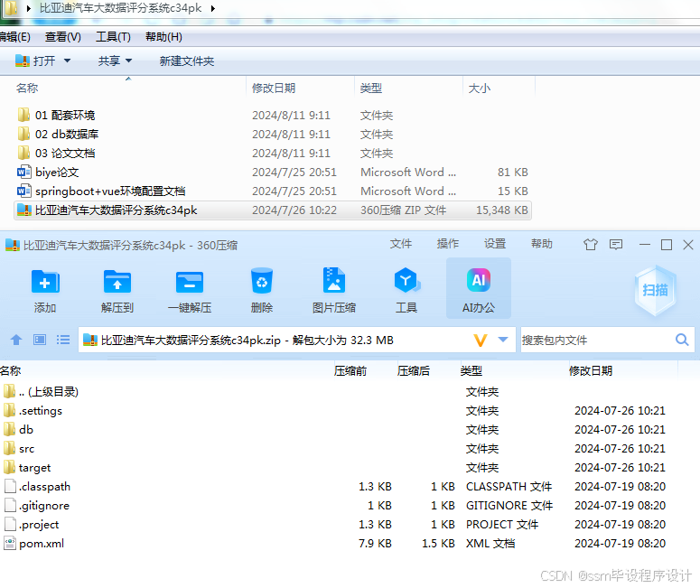Open the 文件 menu in 360压缩
700x588 pixels.
point(401,244)
